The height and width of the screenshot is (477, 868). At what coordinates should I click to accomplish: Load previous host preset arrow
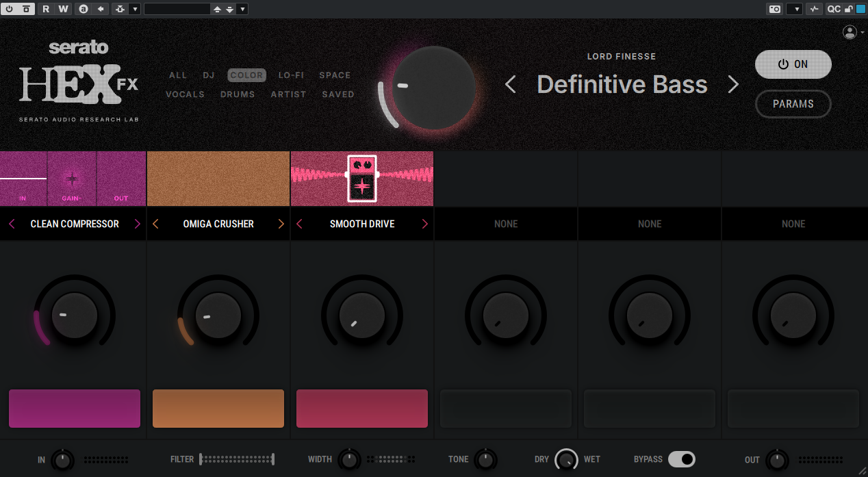[217, 9]
